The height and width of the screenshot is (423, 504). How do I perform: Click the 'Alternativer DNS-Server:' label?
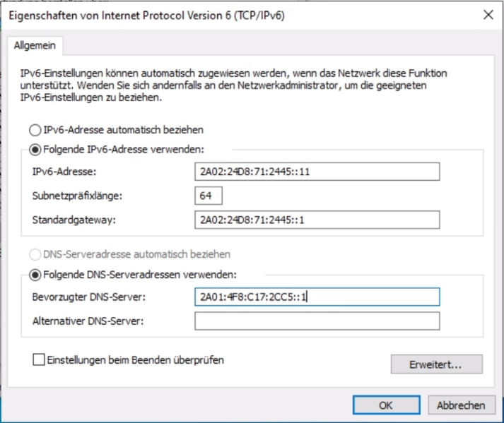click(88, 321)
